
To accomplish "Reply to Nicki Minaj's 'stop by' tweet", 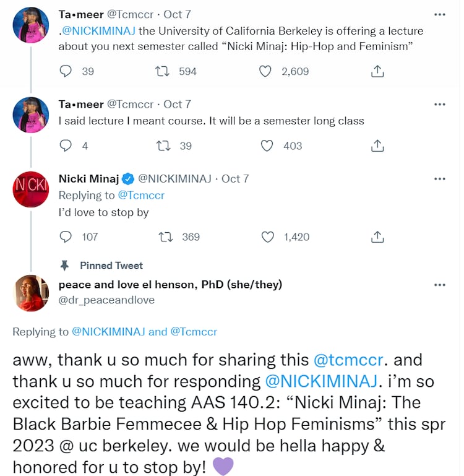I will (66, 236).
